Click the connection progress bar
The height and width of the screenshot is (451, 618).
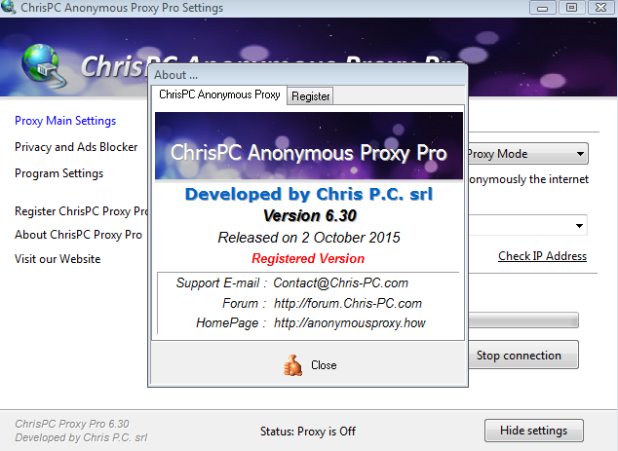(523, 320)
